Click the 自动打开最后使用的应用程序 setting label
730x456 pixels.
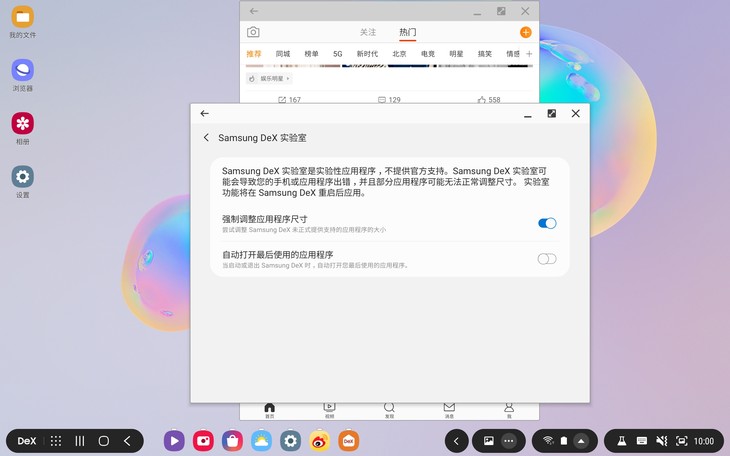[x=277, y=254]
